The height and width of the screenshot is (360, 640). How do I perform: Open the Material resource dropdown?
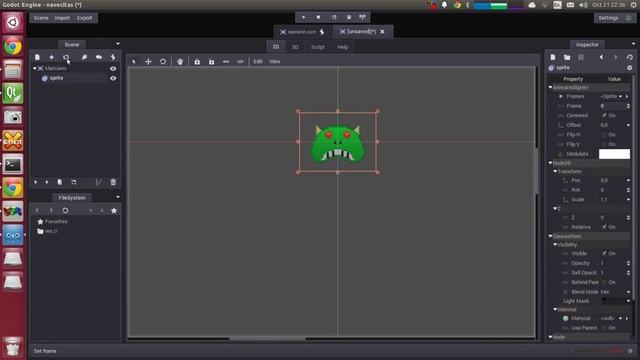pyautogui.click(x=620, y=318)
